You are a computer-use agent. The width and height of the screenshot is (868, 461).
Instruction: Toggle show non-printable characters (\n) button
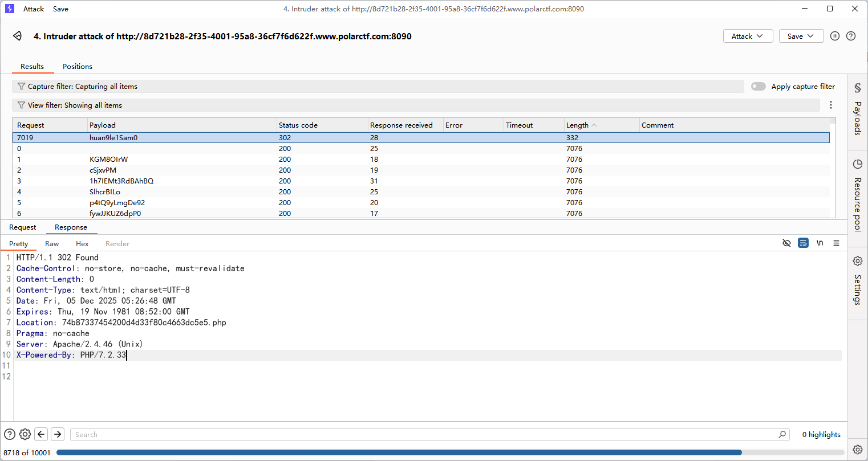[820, 243]
